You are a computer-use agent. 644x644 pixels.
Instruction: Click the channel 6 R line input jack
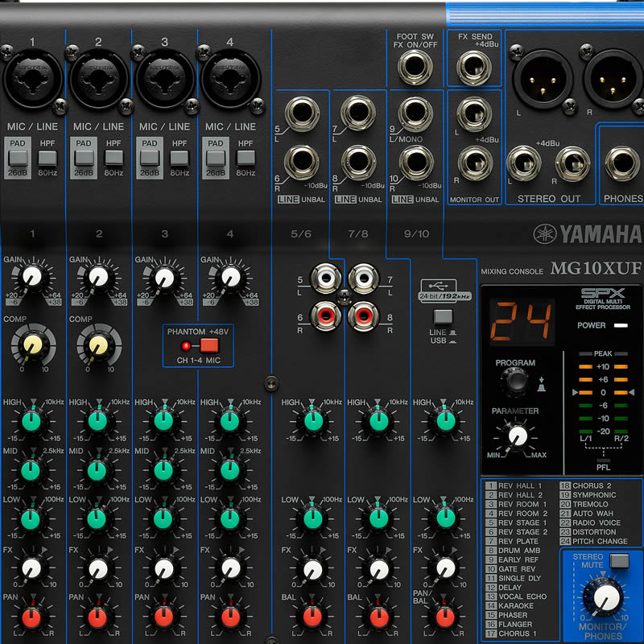click(x=302, y=163)
